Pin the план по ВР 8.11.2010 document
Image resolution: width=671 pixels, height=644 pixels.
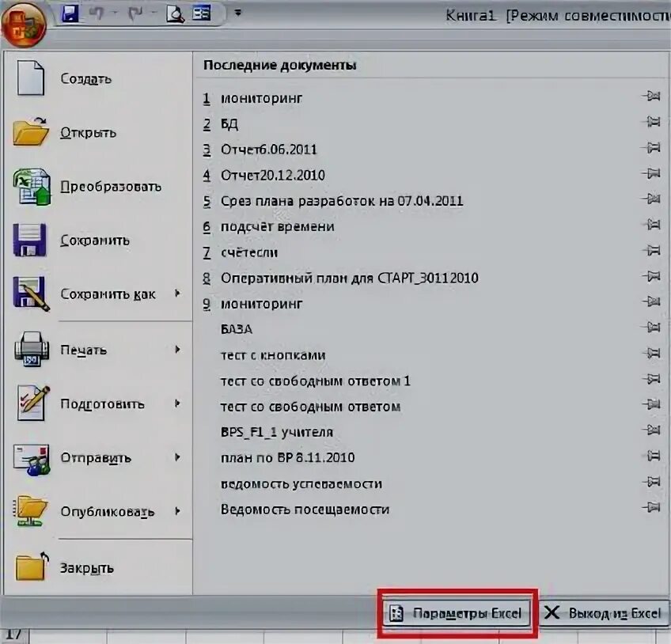pyautogui.click(x=652, y=456)
